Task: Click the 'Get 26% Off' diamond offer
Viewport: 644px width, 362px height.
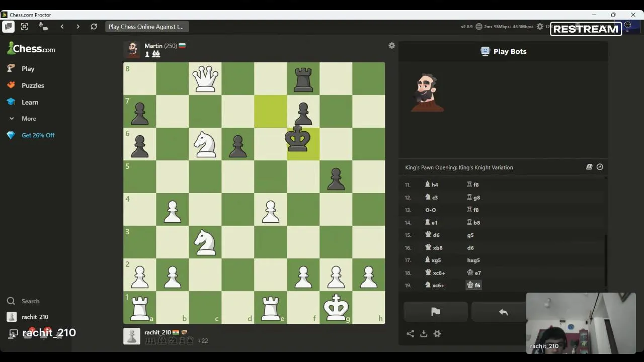Action: (x=31, y=135)
